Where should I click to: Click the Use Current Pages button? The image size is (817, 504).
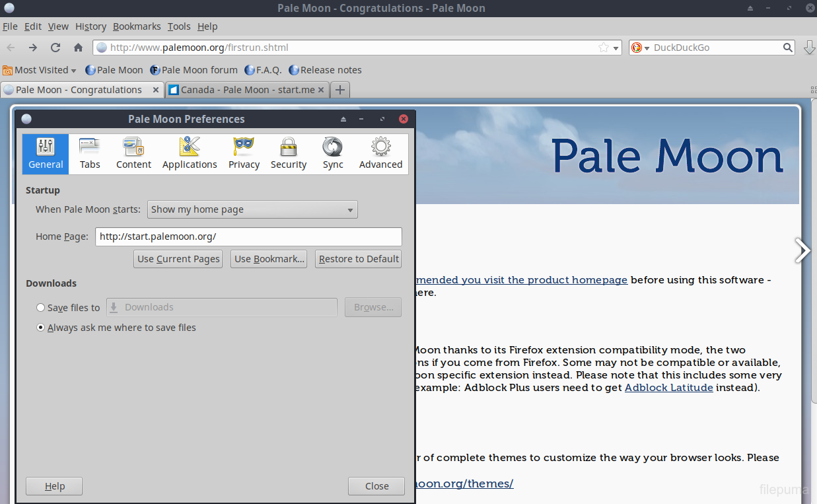[x=178, y=259]
